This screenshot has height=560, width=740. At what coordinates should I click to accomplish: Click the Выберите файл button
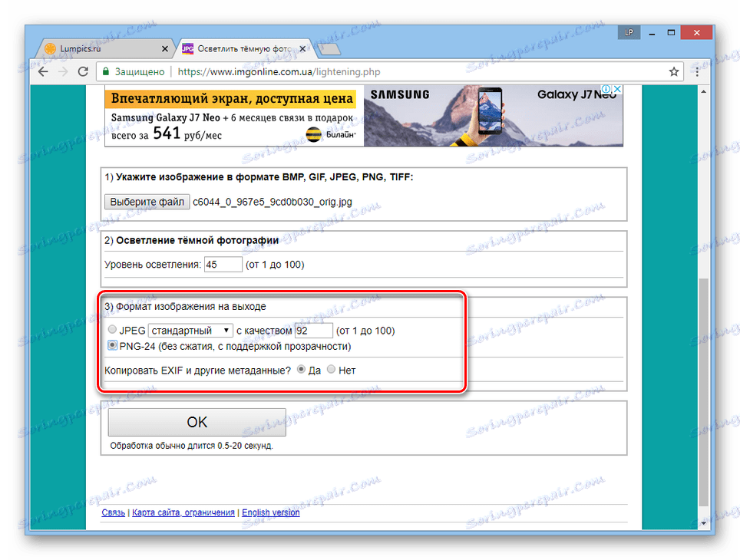(147, 202)
